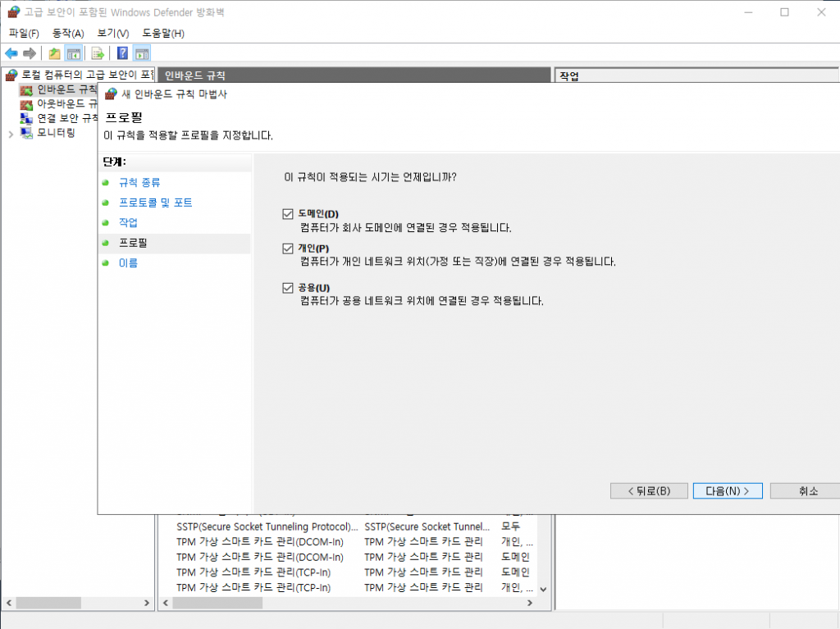Cancel the wizard with 취소
The height and width of the screenshot is (629, 840).
806,490
